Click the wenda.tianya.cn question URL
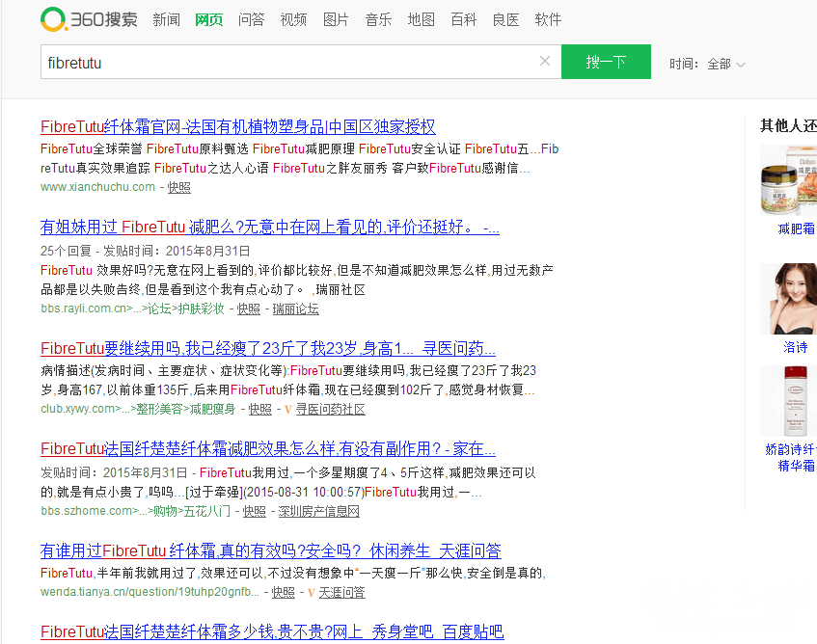The image size is (817, 644). point(150,593)
